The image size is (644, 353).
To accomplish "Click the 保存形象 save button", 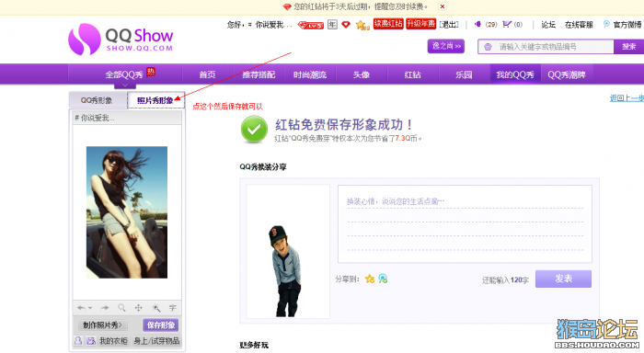I will pos(161,325).
